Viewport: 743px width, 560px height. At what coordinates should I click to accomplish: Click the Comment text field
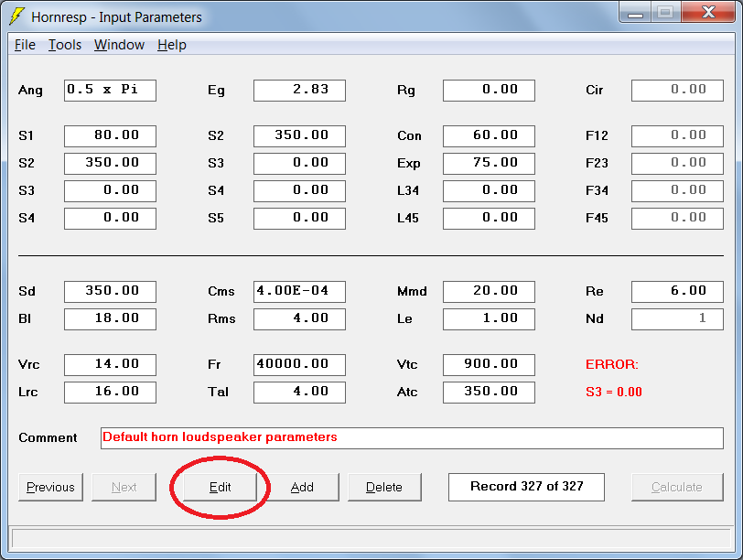(412, 437)
